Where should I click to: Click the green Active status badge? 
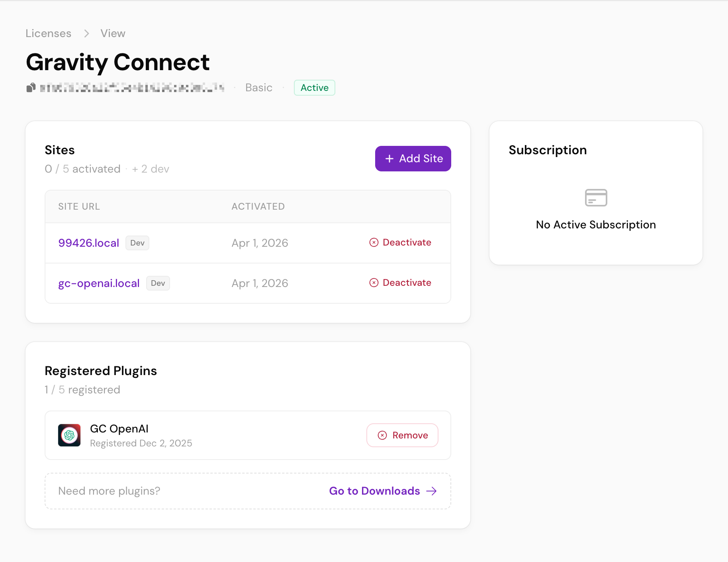315,88
